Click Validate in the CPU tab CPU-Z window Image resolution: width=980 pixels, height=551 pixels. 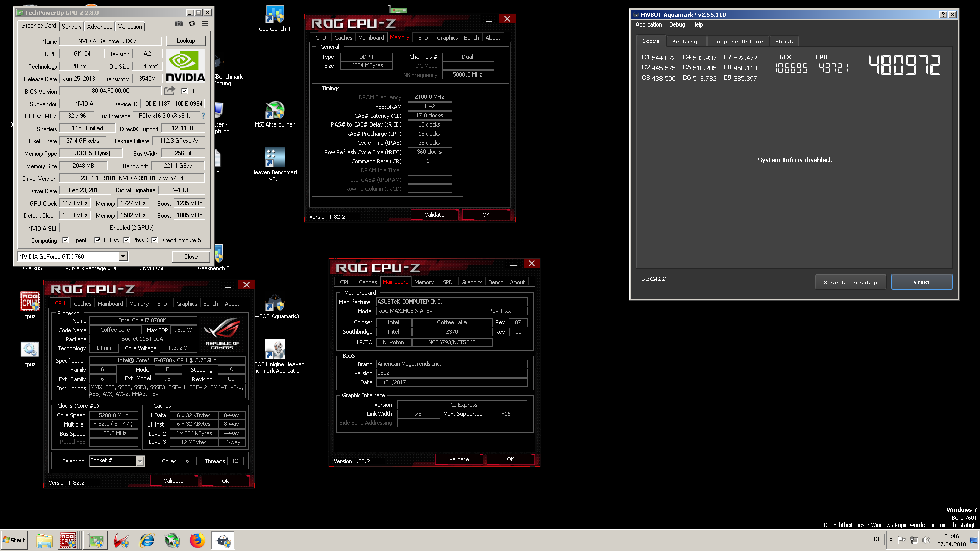[174, 481]
